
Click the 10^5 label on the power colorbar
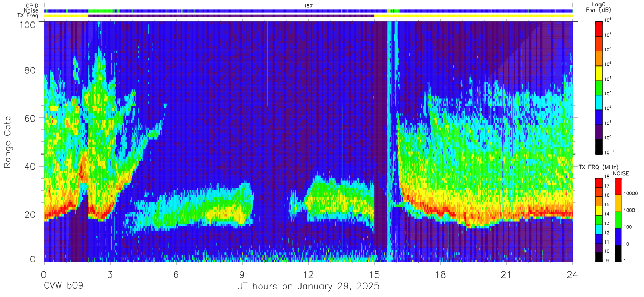tap(608, 63)
